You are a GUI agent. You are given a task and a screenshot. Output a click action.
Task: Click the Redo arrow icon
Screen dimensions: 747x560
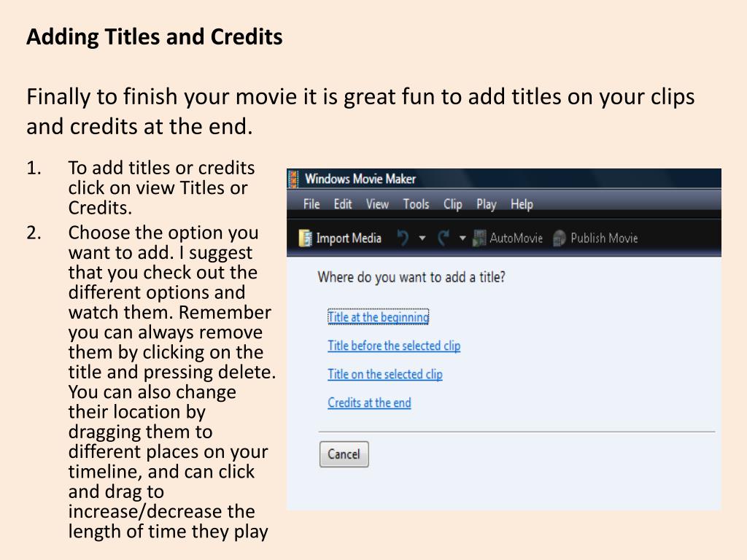coord(443,238)
